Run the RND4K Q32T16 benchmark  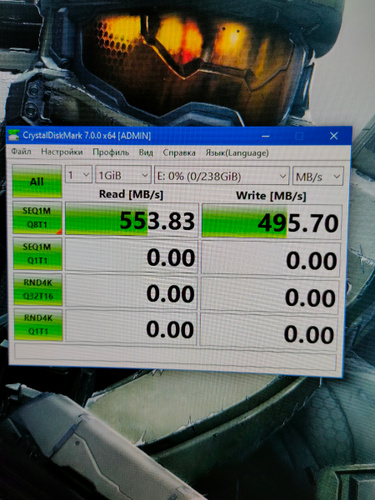click(x=38, y=289)
